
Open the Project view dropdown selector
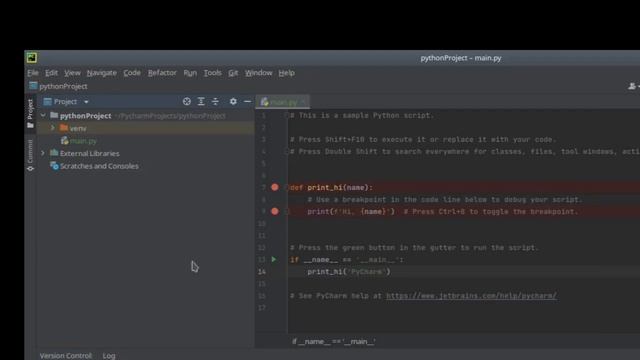click(x=66, y=102)
